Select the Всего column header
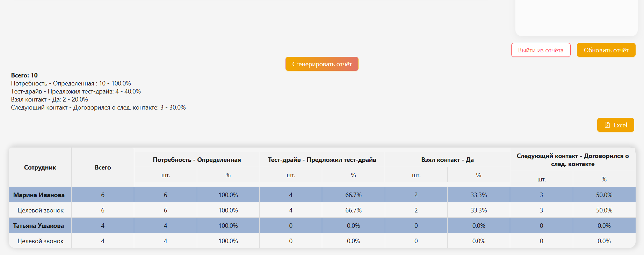 pyautogui.click(x=103, y=167)
